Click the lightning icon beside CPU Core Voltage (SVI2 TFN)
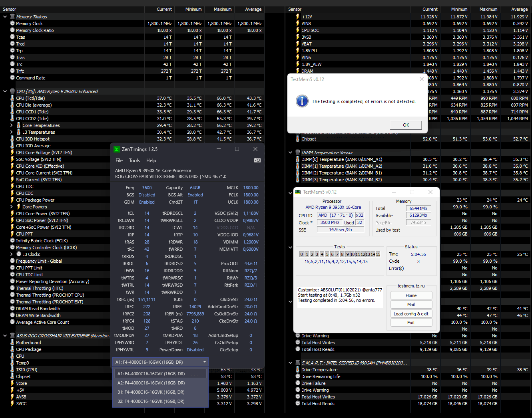532x418 pixels. (12, 153)
